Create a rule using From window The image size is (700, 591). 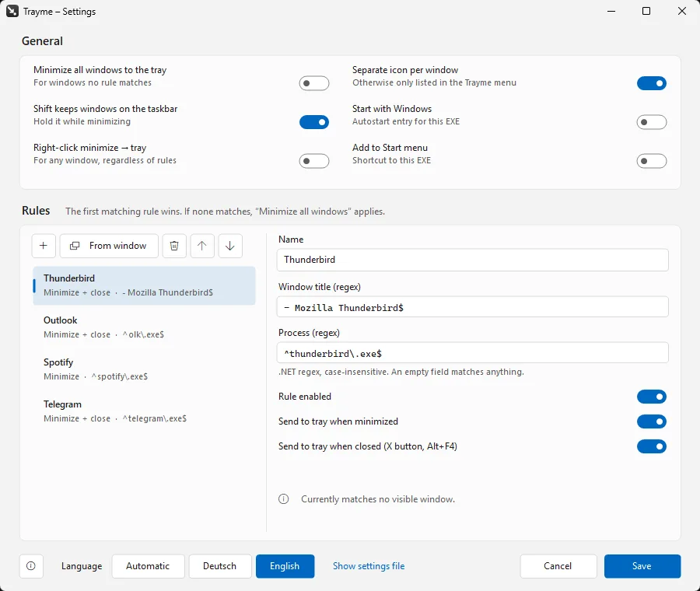tap(109, 246)
